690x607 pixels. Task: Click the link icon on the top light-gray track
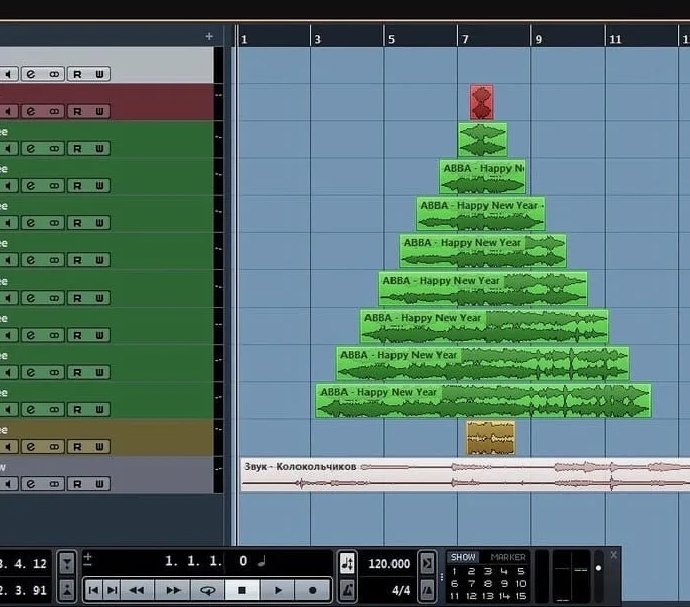54,74
